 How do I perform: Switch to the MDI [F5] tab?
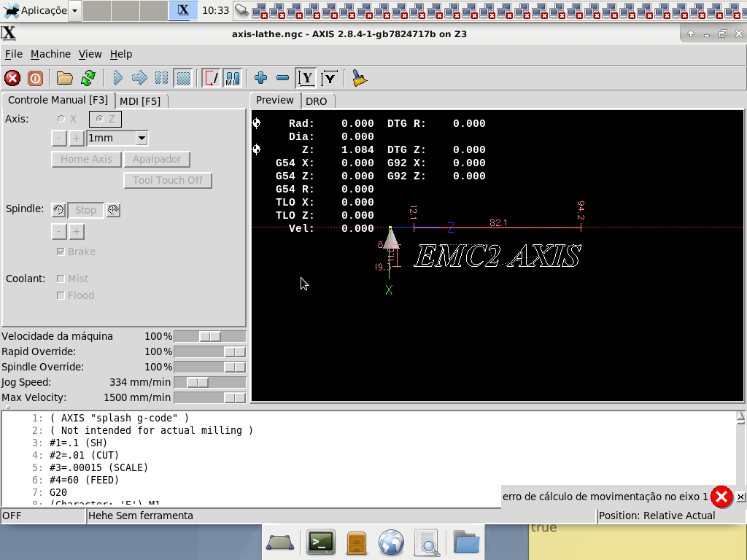140,101
